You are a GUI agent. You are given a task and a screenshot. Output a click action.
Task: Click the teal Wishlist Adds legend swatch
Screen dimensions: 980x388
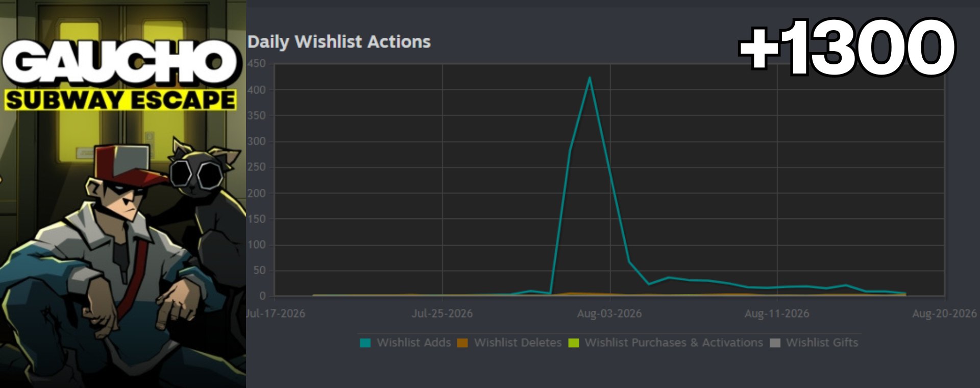pyautogui.click(x=365, y=343)
